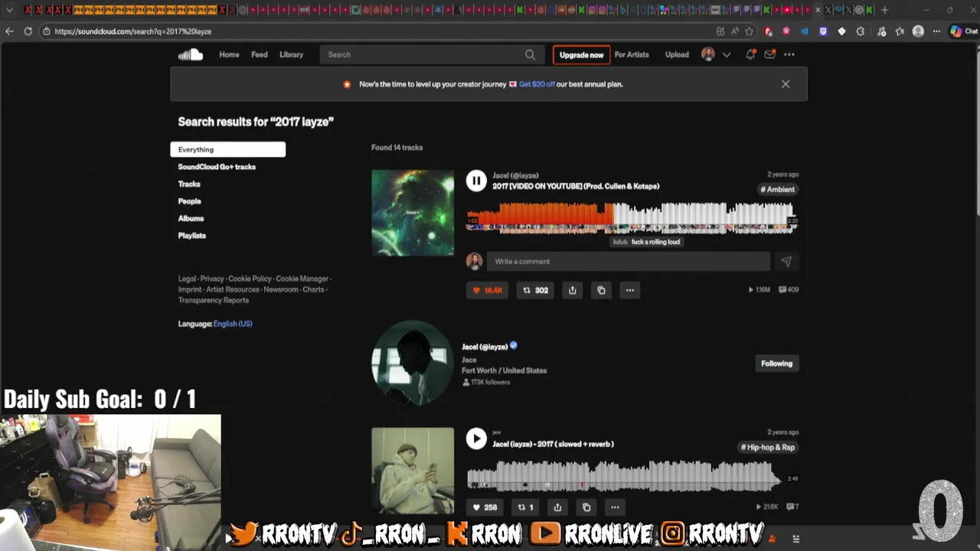This screenshot has width=980, height=551.
Task: Like the slowed + reverb track with 258 likes
Action: click(485, 507)
